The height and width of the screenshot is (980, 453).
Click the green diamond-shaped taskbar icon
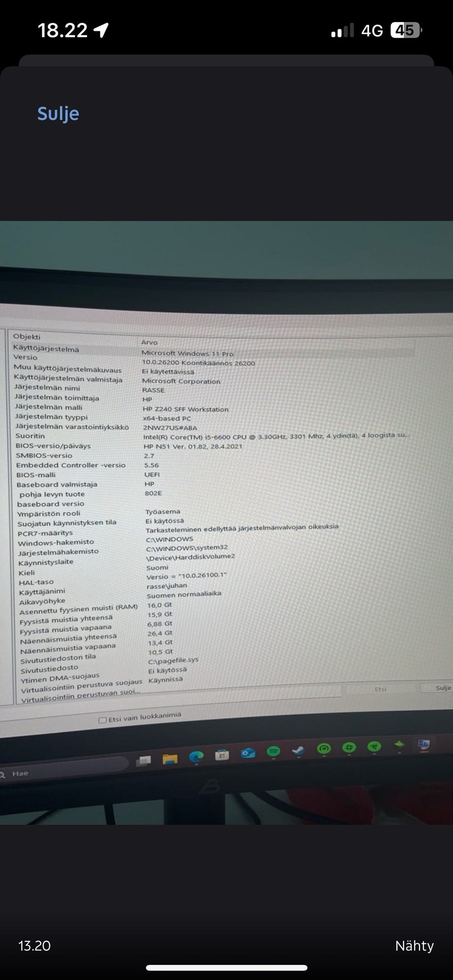tap(399, 745)
